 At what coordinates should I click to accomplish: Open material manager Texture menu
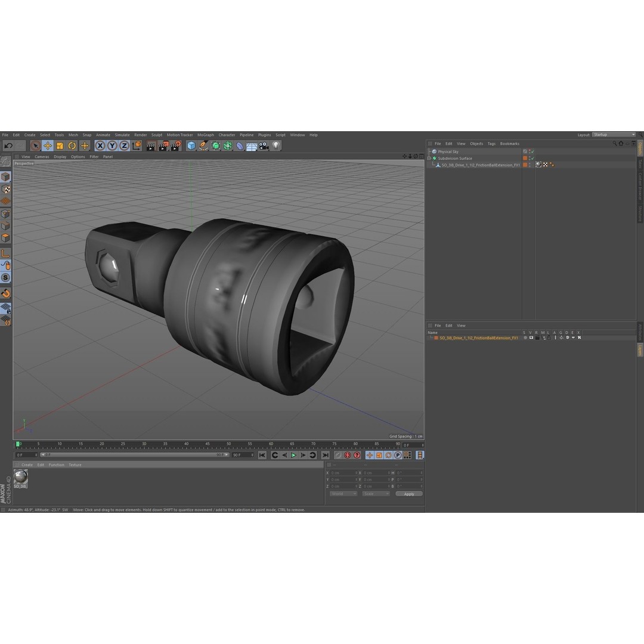(x=75, y=465)
